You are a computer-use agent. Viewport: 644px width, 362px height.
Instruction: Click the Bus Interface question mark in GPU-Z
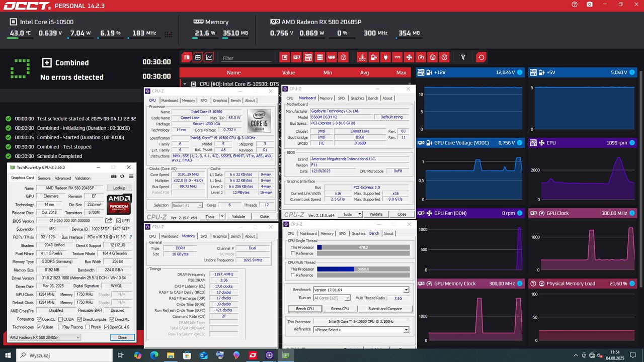tap(131, 237)
